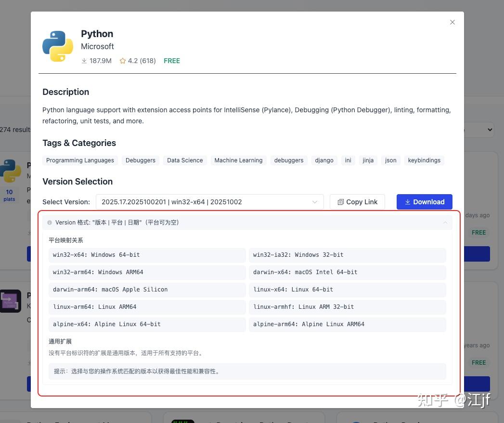This screenshot has width=504, height=423.
Task: Select the jinja tag
Action: coord(368,160)
